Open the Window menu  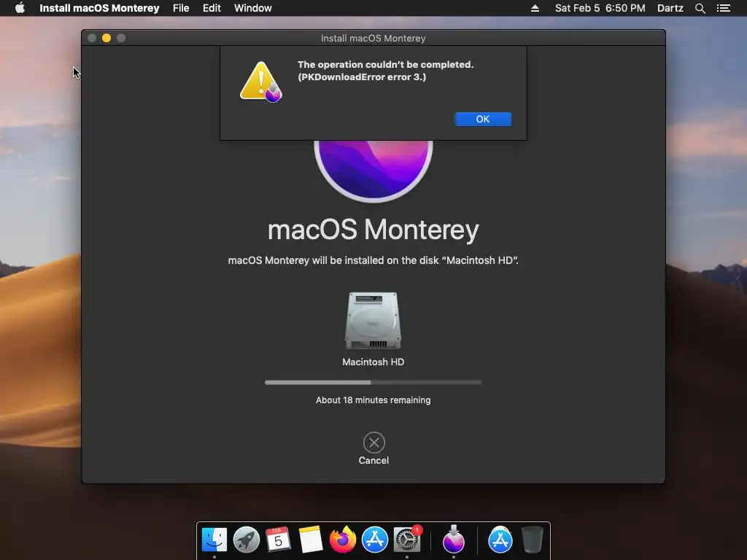(253, 8)
